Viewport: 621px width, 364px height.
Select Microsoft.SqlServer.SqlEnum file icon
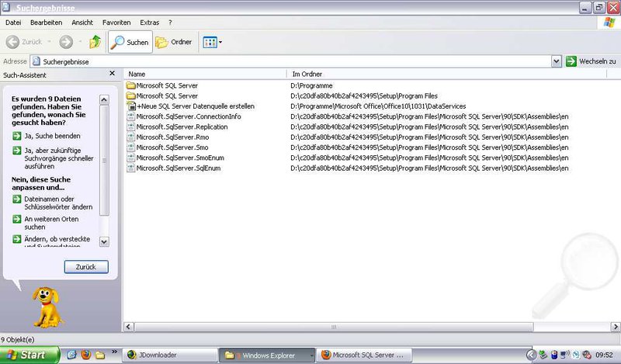131,168
